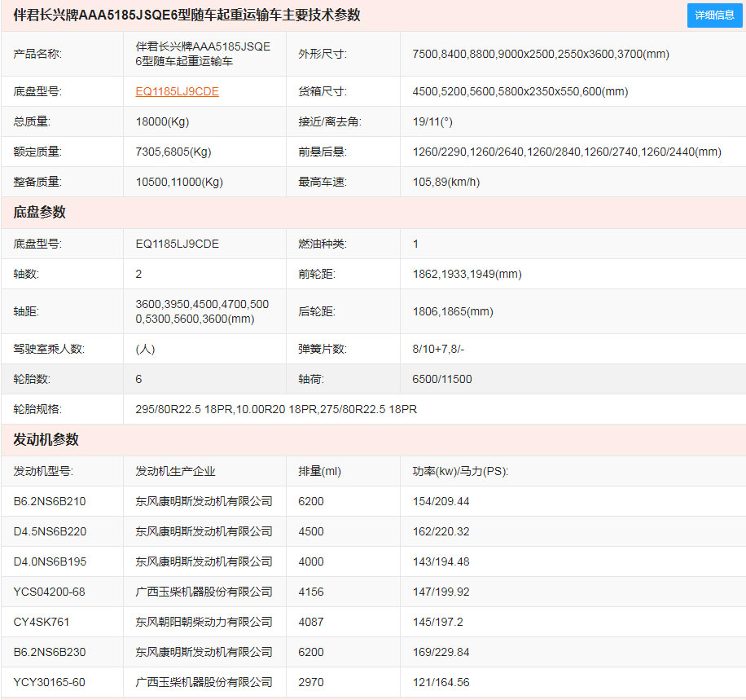The width and height of the screenshot is (746, 700).
Task: Select engine model YCY30165-60
Action: (x=49, y=682)
